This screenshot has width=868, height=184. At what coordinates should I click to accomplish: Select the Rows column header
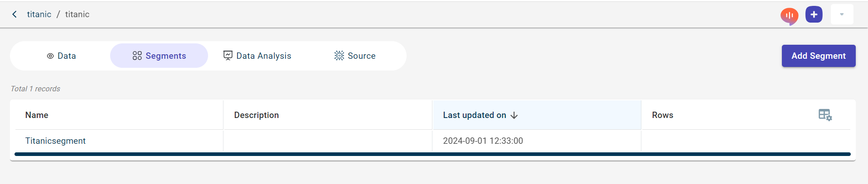[x=662, y=115]
